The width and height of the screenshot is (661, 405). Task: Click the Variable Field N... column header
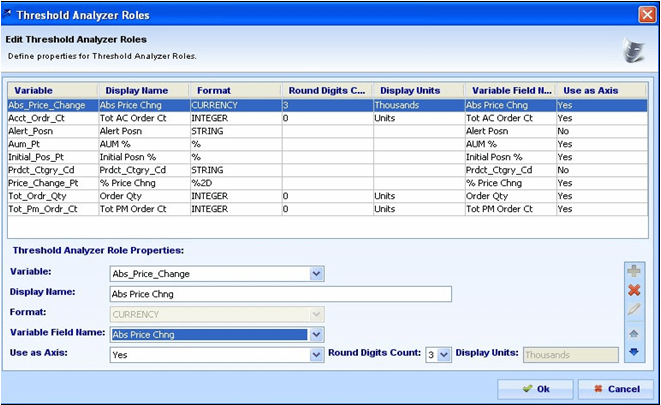click(511, 91)
